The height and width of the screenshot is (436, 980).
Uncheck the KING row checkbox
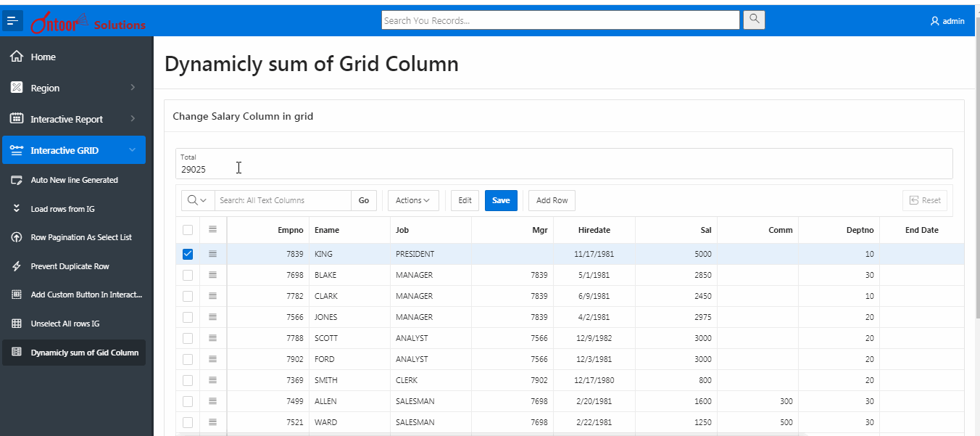click(188, 254)
